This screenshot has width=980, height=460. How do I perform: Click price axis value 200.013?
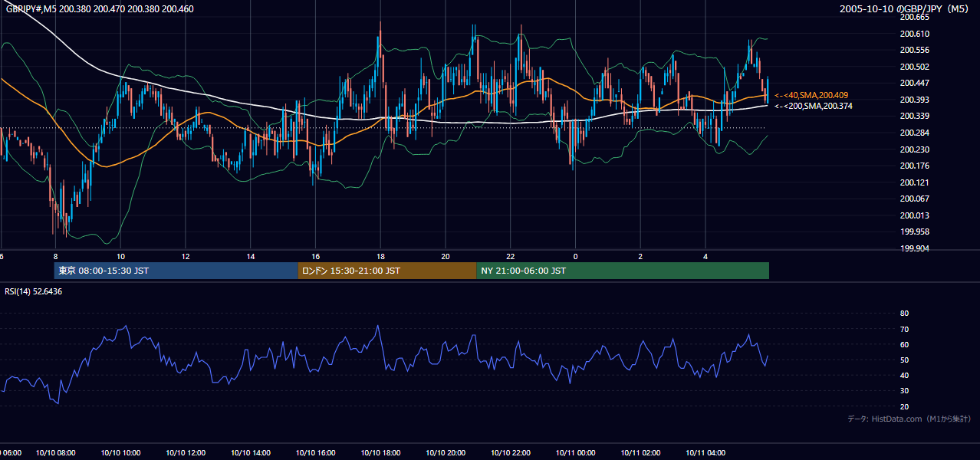(914, 215)
